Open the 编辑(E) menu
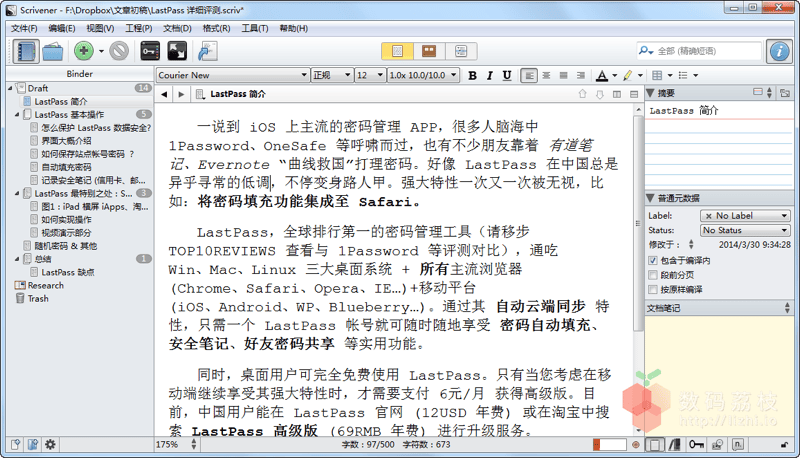Screen dimensions: 800x458 pyautogui.click(x=62, y=29)
